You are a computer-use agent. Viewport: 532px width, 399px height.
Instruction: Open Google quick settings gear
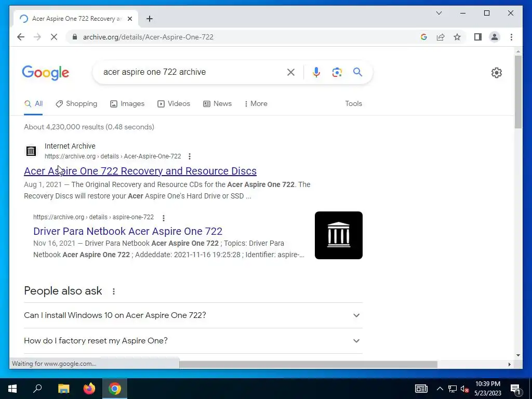click(496, 73)
